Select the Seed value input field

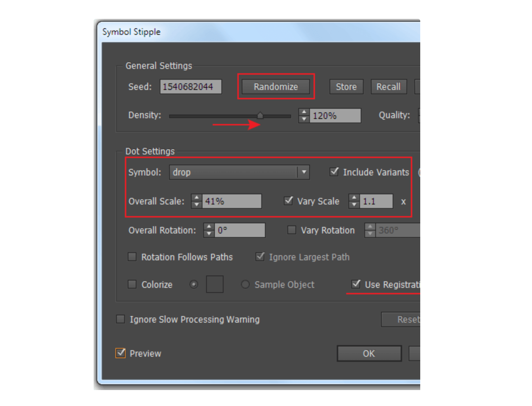click(x=191, y=87)
